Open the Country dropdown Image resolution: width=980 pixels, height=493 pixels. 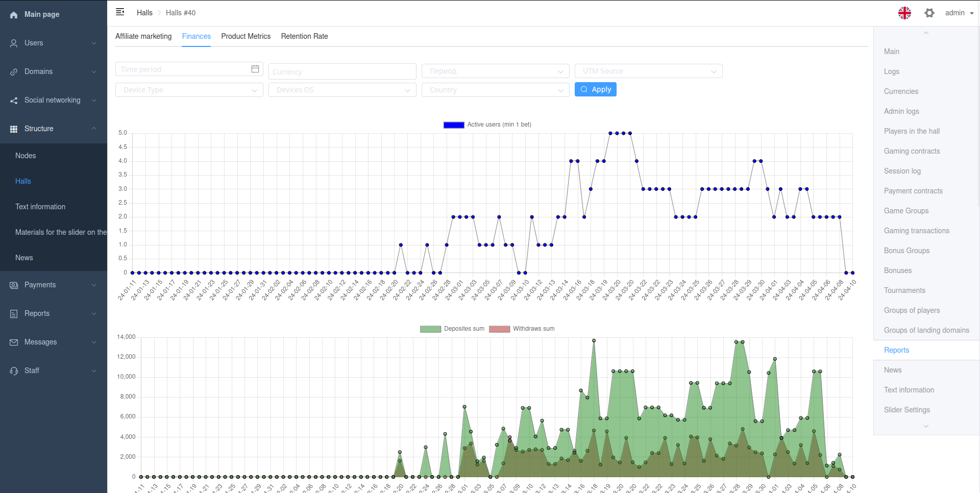click(496, 90)
